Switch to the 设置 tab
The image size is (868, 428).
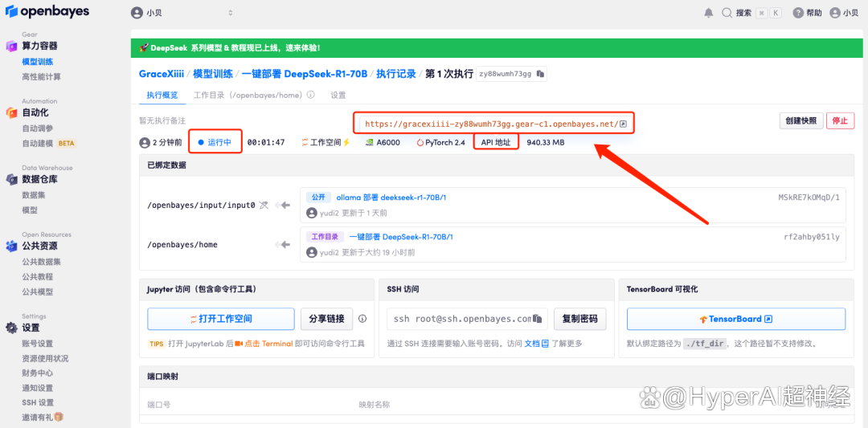[338, 95]
